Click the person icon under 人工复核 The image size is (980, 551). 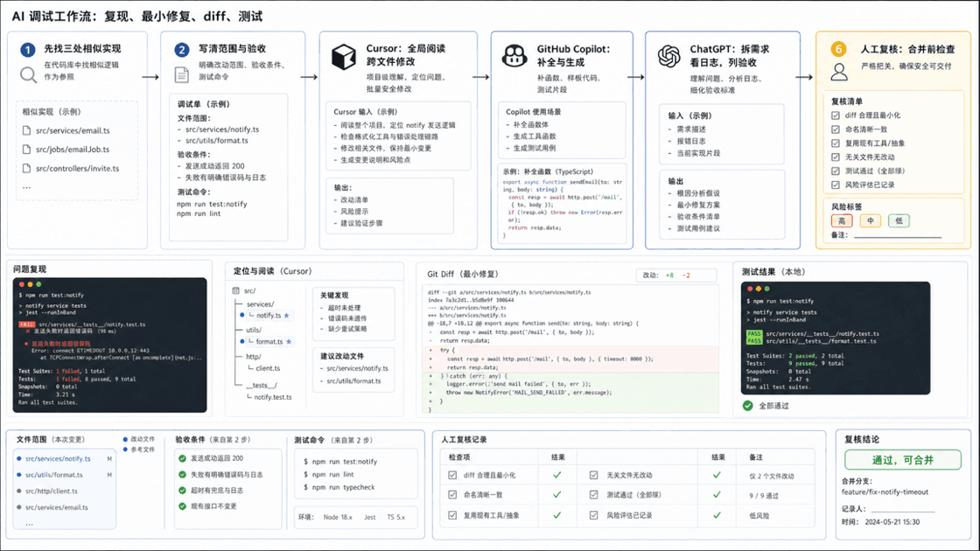[x=839, y=73]
